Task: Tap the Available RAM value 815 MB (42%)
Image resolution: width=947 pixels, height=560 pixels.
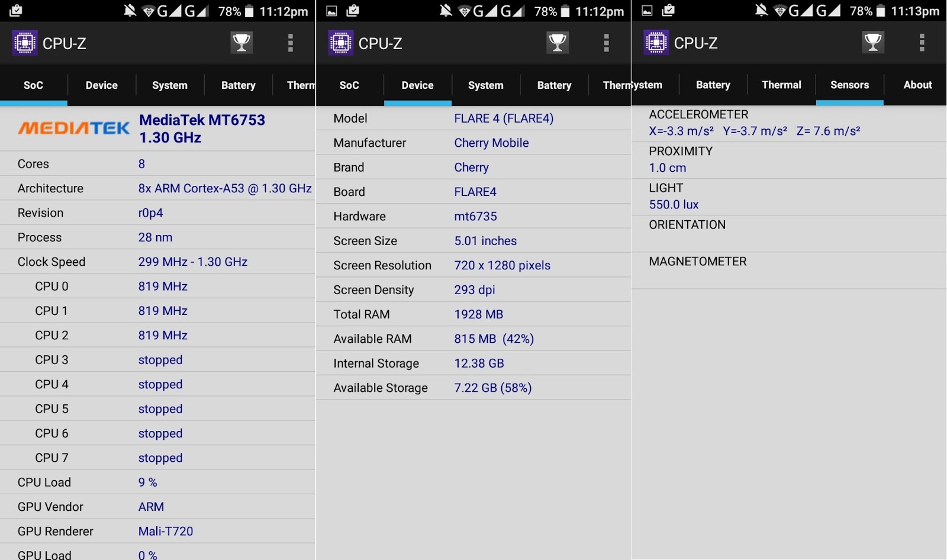Action: coord(494,339)
